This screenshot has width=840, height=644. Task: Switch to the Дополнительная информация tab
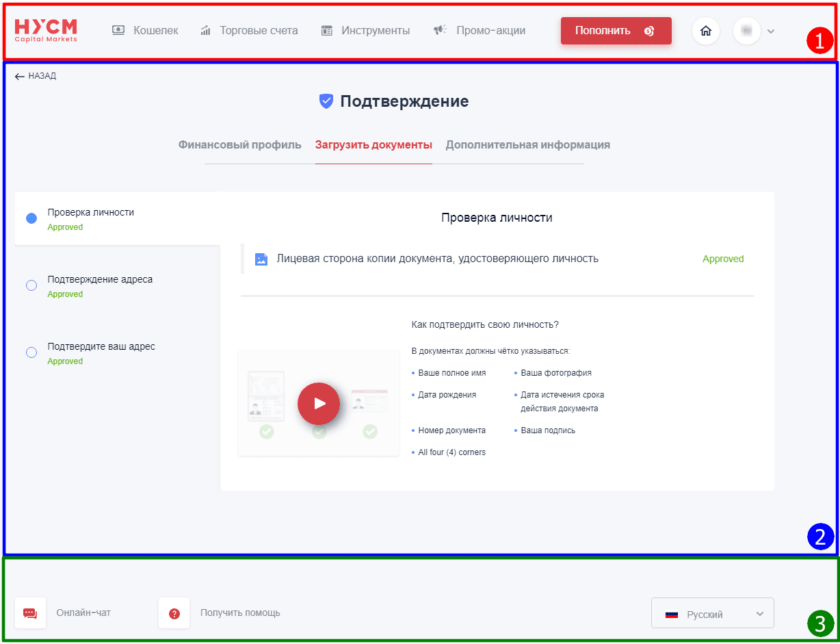[x=528, y=145]
